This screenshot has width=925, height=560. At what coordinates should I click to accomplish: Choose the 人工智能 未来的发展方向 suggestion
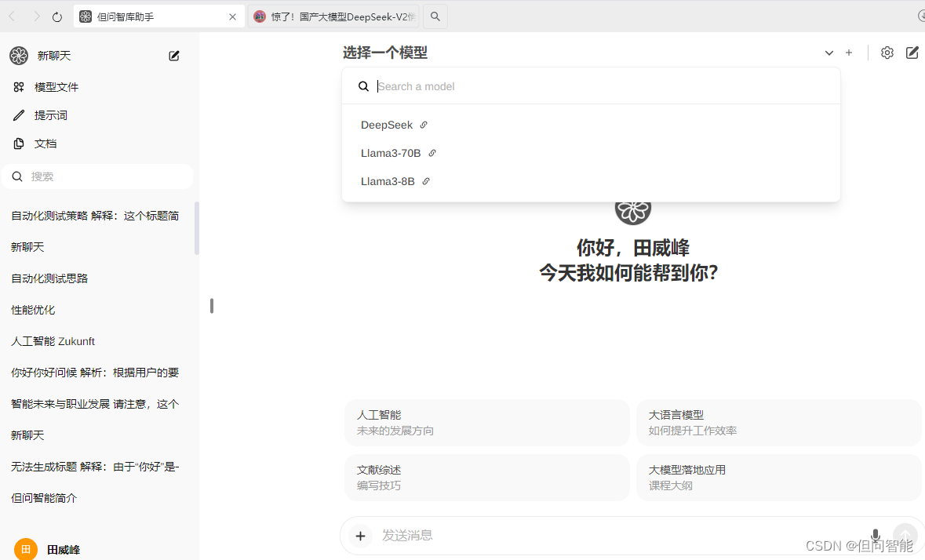coord(487,423)
